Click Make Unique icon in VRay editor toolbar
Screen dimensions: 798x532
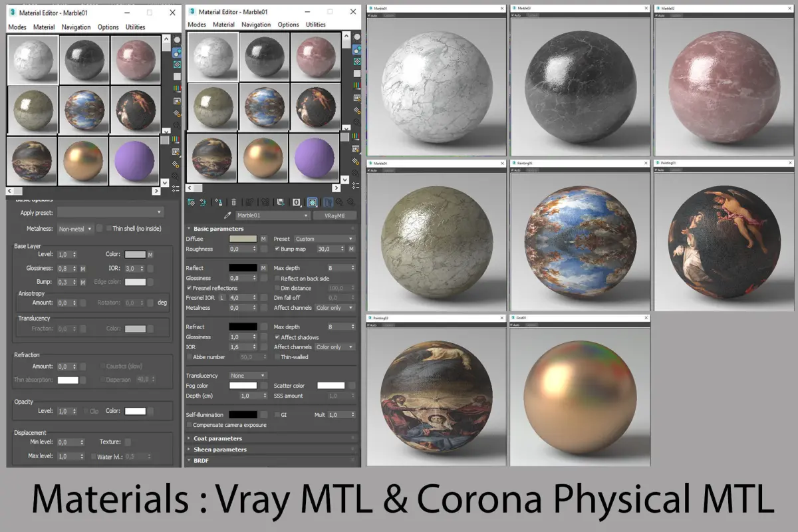tap(265, 202)
